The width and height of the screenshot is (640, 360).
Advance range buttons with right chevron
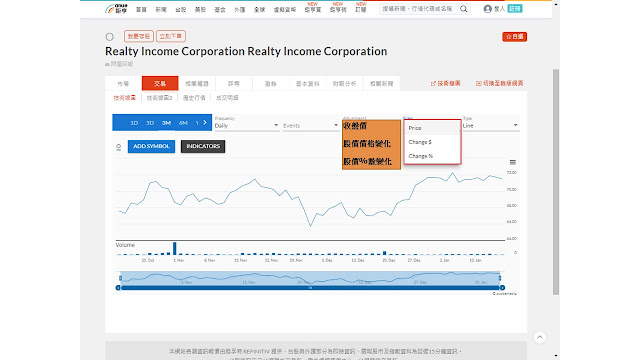pyautogui.click(x=205, y=122)
